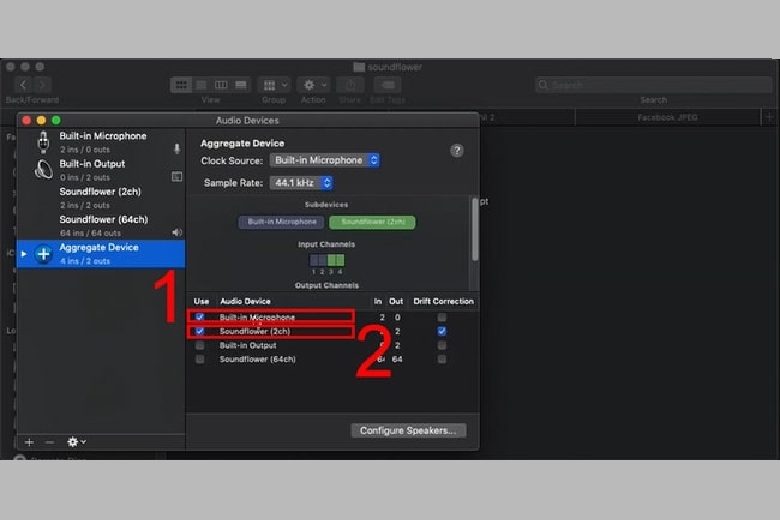Select Soundflower (2ch) in device sidebar

tap(101, 198)
